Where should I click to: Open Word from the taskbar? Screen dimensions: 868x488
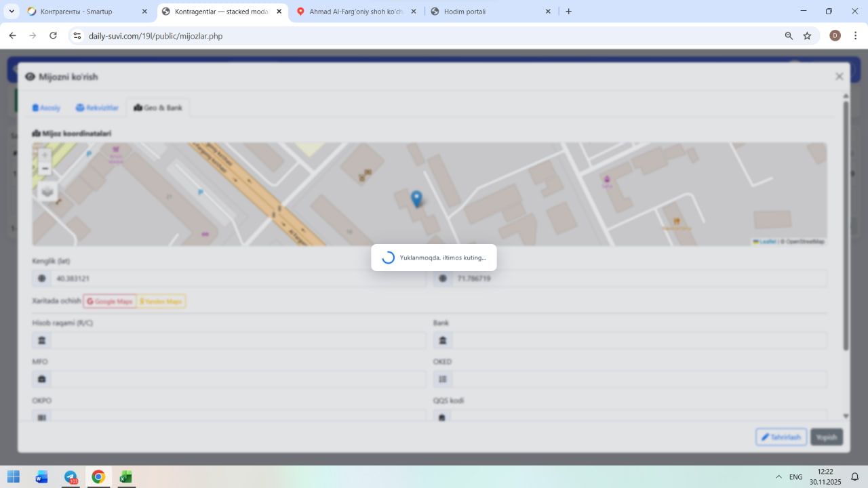pyautogui.click(x=42, y=476)
